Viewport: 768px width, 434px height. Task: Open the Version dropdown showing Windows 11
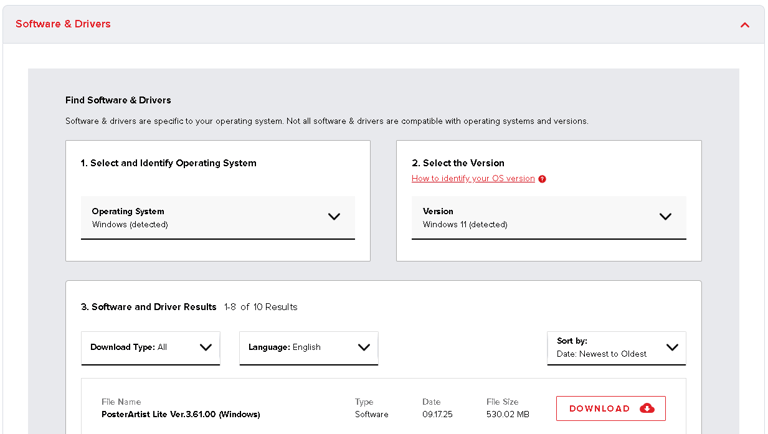[530, 218]
